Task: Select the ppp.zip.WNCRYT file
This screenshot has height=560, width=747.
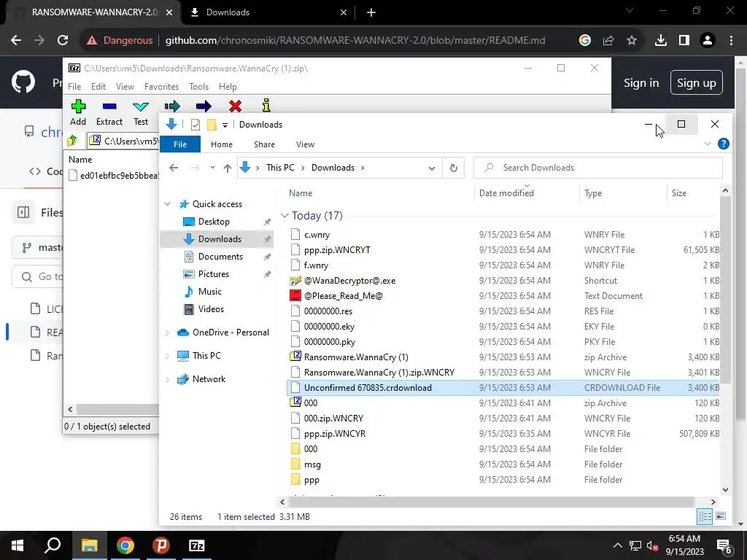Action: [x=337, y=250]
